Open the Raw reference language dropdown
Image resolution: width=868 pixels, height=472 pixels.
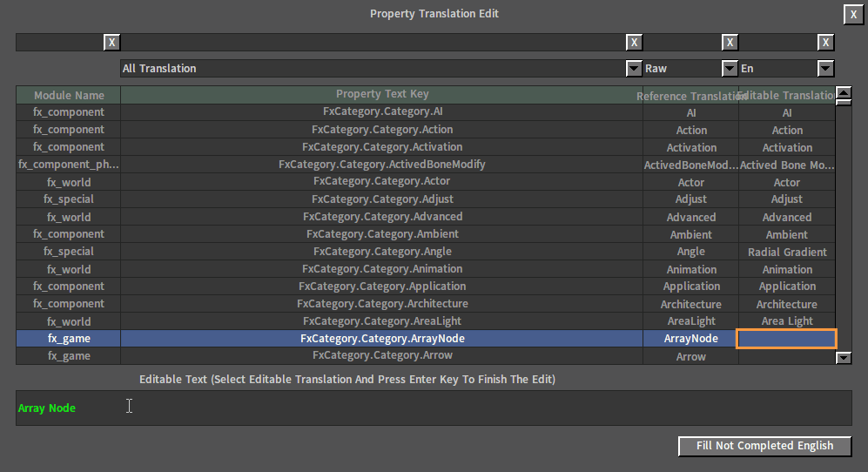[730, 69]
